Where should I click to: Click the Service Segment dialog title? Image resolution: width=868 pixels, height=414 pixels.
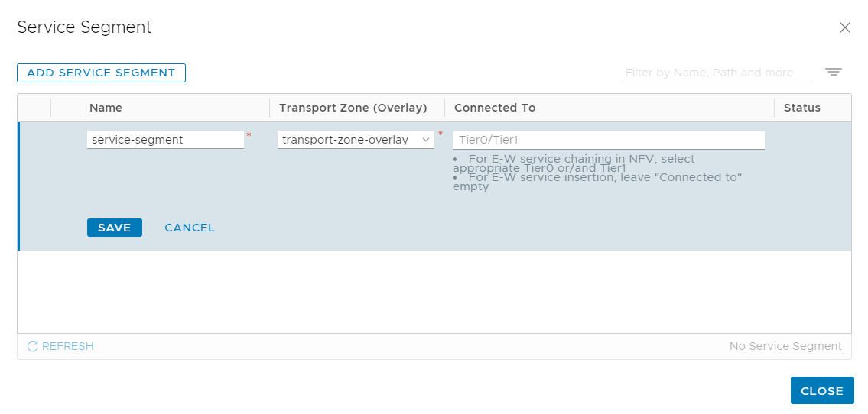tap(84, 27)
